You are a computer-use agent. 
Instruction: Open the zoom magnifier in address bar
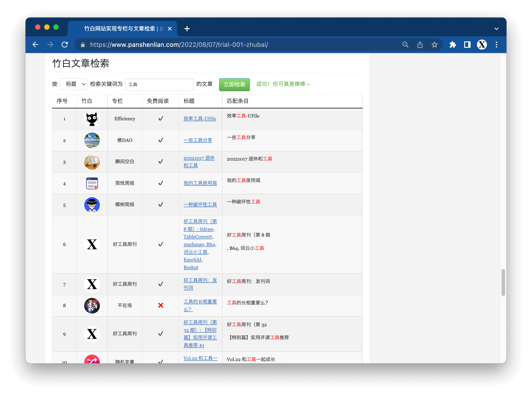tap(405, 45)
